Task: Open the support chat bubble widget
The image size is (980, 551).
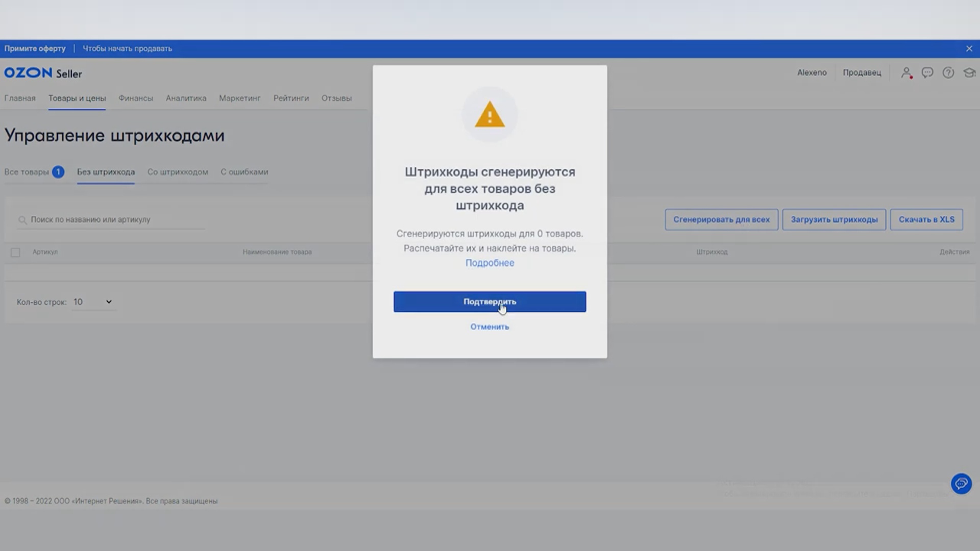Action: 961,483
